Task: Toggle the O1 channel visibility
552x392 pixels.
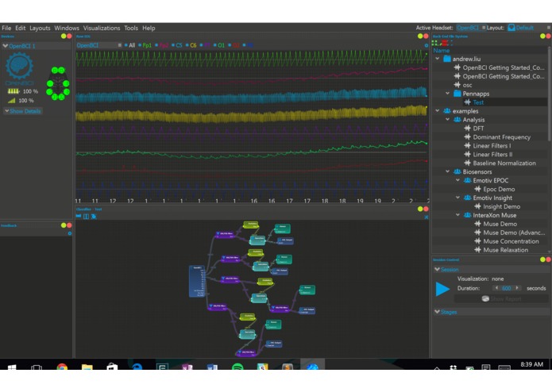Action: point(219,45)
